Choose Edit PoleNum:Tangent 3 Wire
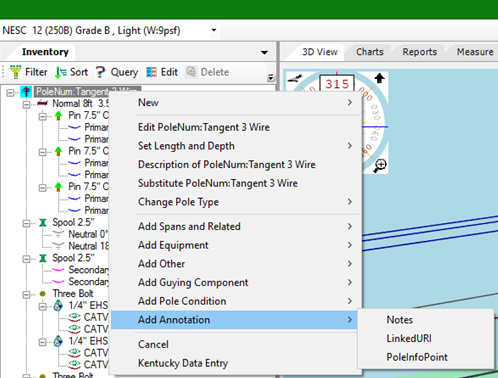 [235, 127]
